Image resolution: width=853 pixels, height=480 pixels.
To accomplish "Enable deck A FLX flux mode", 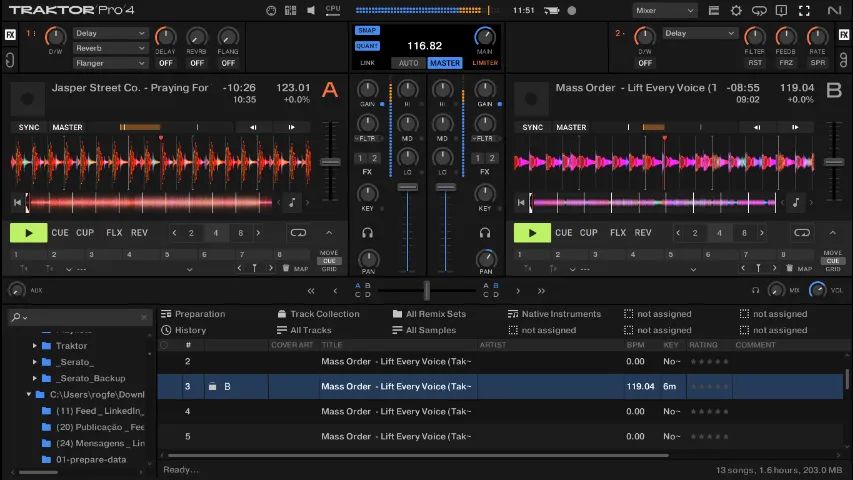I will click(x=114, y=232).
